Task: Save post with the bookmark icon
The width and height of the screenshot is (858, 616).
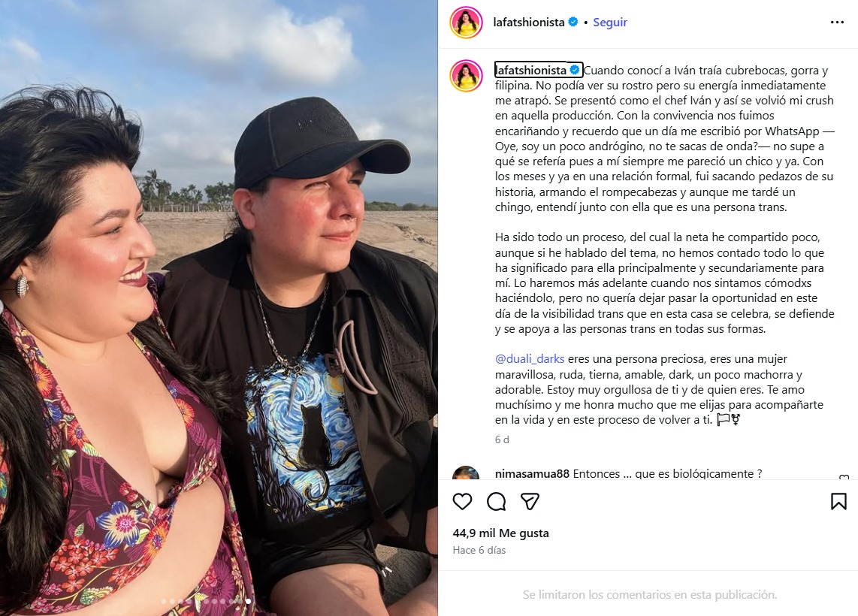Action: tap(838, 501)
